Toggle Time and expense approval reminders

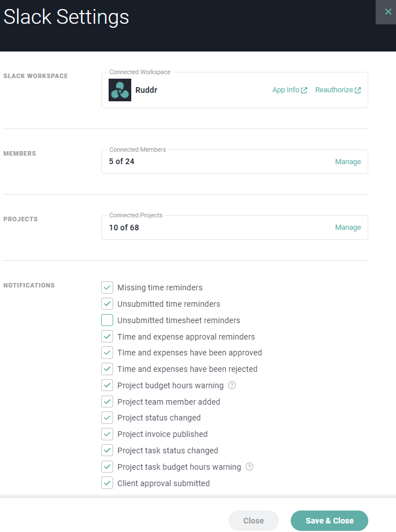[107, 337]
